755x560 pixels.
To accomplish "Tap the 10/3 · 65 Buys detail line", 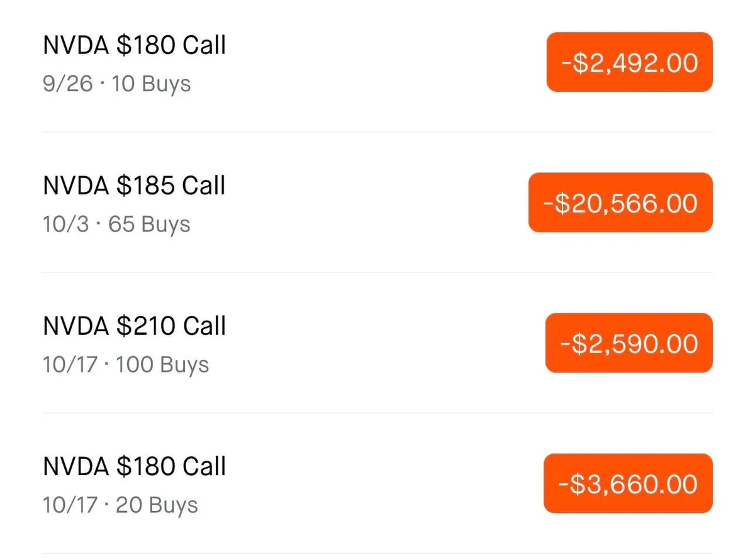I will pos(116,224).
